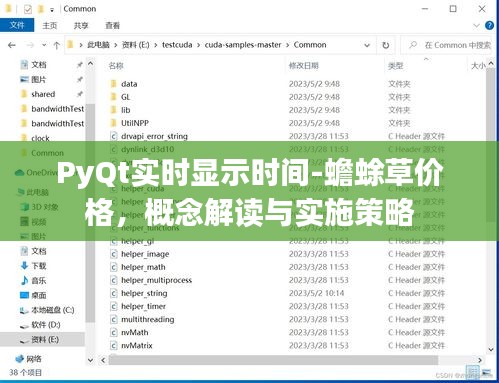Click the 38 个项目 status text
499x383 pixels.
click(x=25, y=372)
